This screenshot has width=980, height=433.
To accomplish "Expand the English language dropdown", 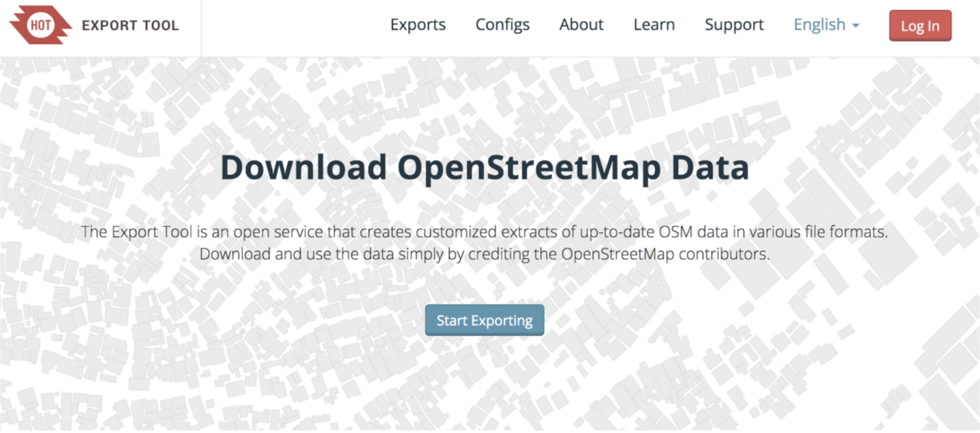I will point(826,25).
